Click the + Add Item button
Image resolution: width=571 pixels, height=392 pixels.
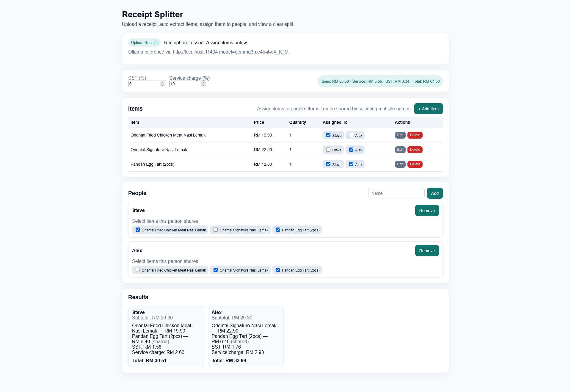tap(428, 109)
